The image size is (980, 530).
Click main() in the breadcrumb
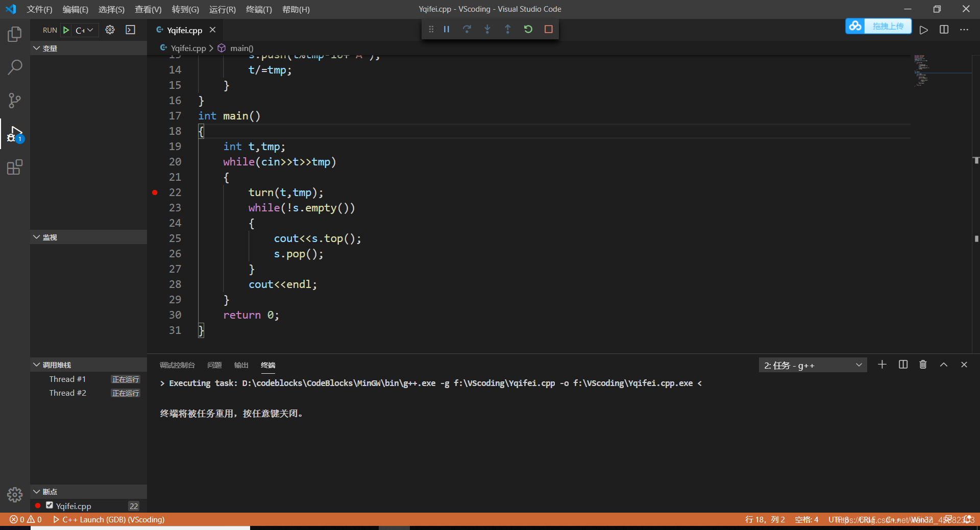(x=241, y=48)
